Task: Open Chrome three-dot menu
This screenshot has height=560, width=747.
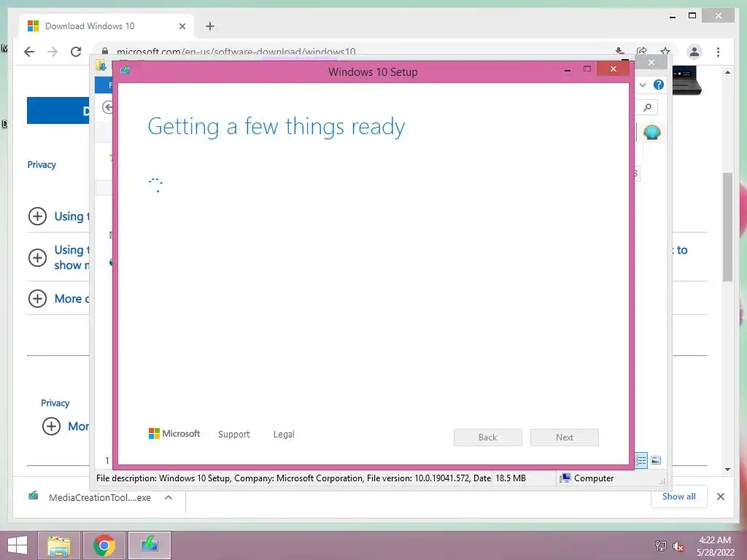Action: click(718, 52)
